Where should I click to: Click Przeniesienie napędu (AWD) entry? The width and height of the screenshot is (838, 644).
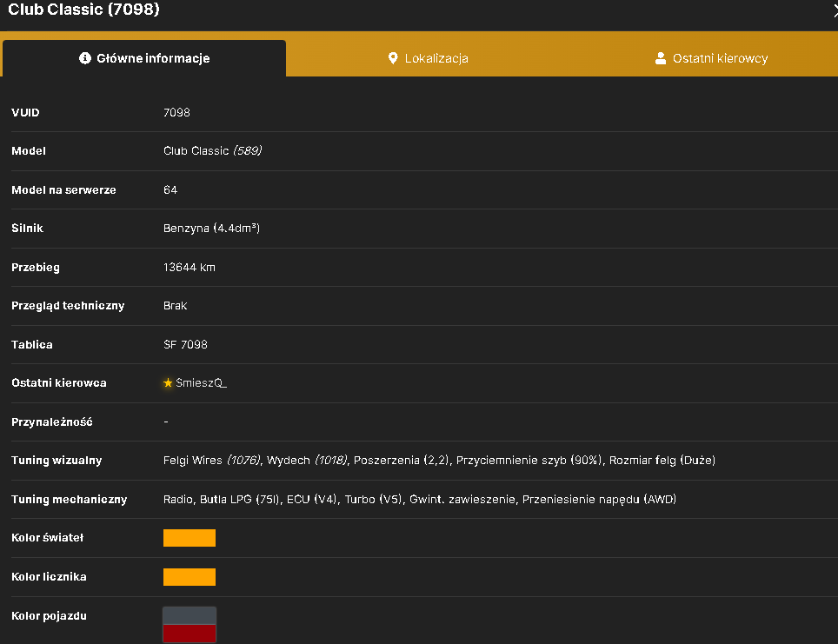pos(599,499)
